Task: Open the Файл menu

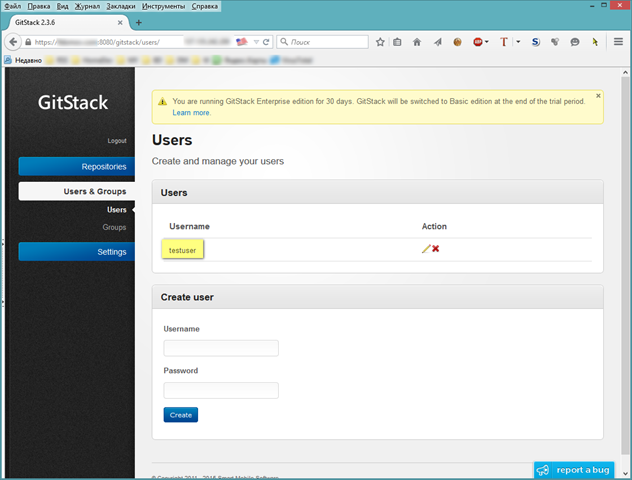Action: (x=12, y=6)
